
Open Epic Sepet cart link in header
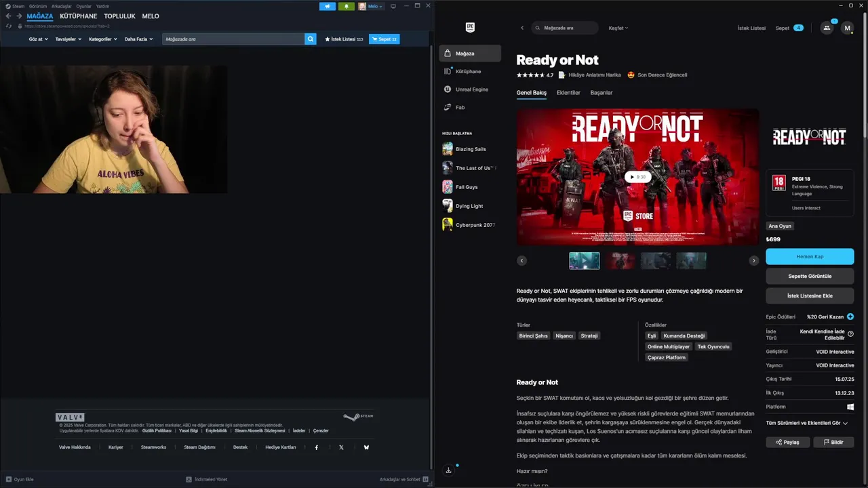[789, 28]
